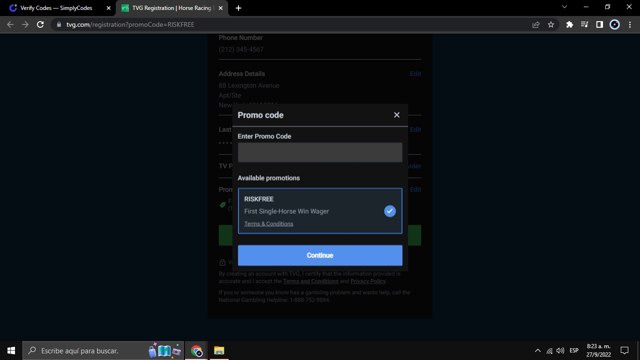The height and width of the screenshot is (360, 640).
Task: Go forward in browser history
Action: pyautogui.click(x=25, y=24)
